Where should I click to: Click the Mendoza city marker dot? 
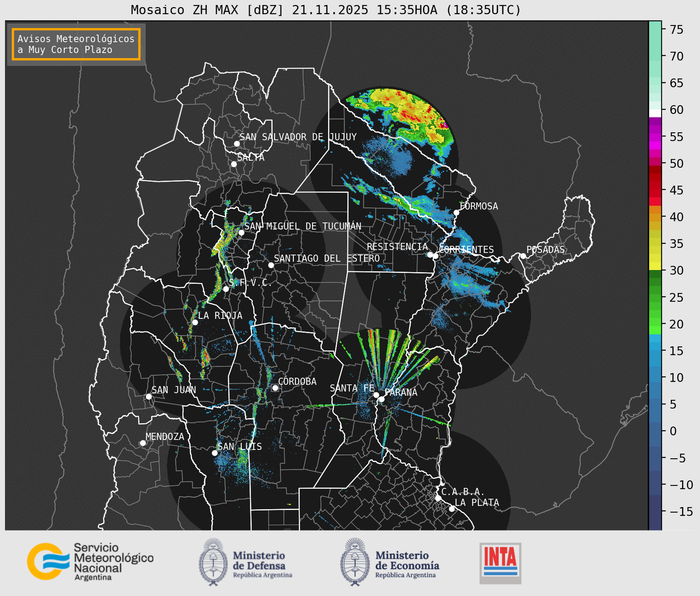(143, 443)
